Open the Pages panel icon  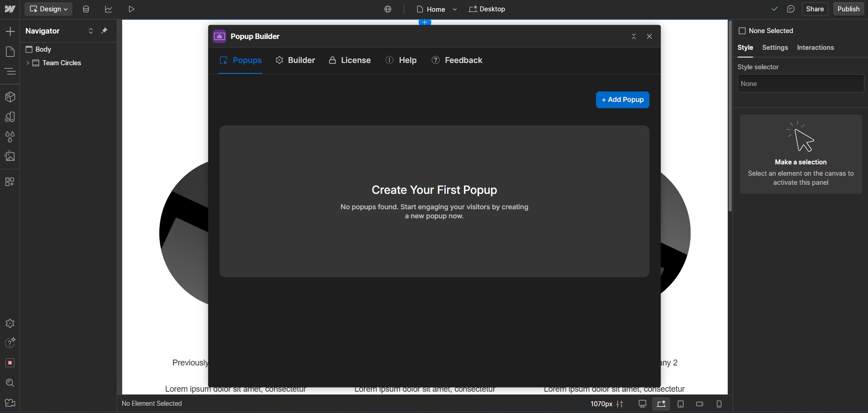[10, 52]
